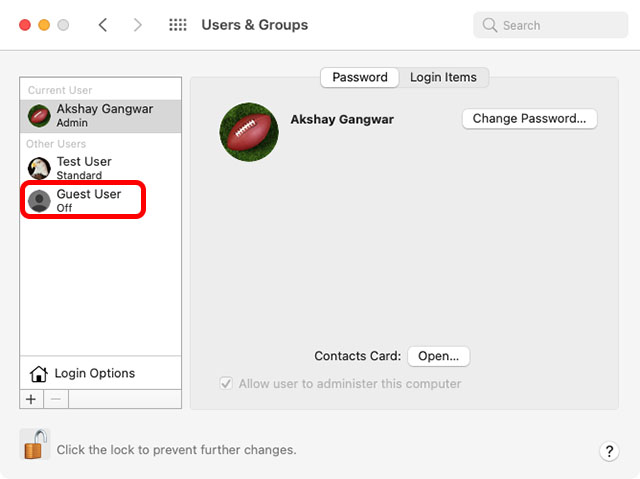Screen dimensions: 640x479
Task: Show all preferences grid icon
Action: tap(178, 25)
